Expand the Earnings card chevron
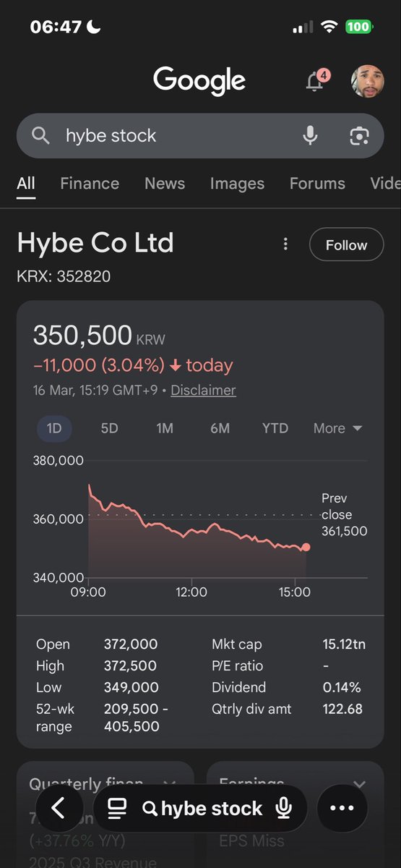This screenshot has width=401, height=868. (359, 784)
